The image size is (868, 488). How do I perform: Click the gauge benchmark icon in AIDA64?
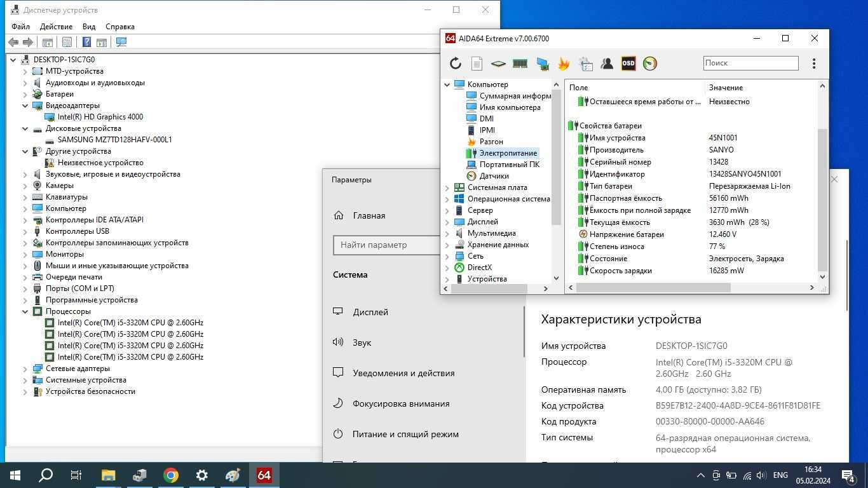(x=650, y=63)
